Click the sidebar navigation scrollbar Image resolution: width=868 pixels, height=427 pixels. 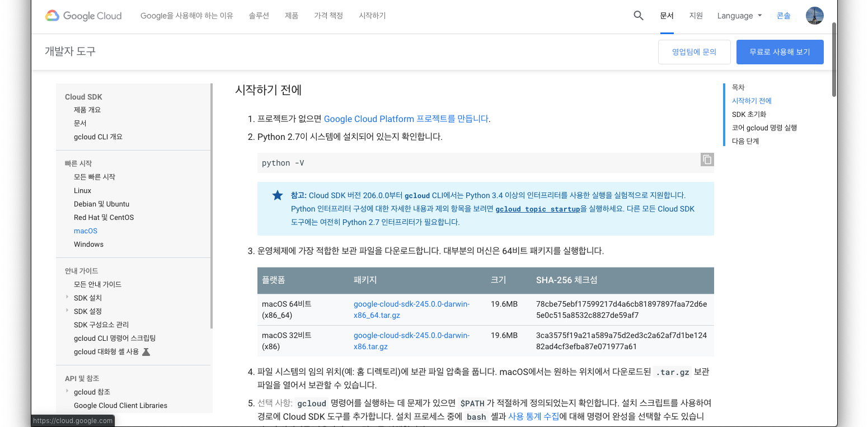tap(212, 206)
